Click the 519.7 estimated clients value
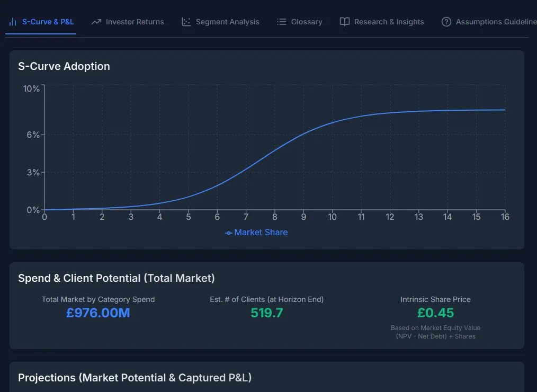This screenshot has width=537, height=392. (267, 313)
